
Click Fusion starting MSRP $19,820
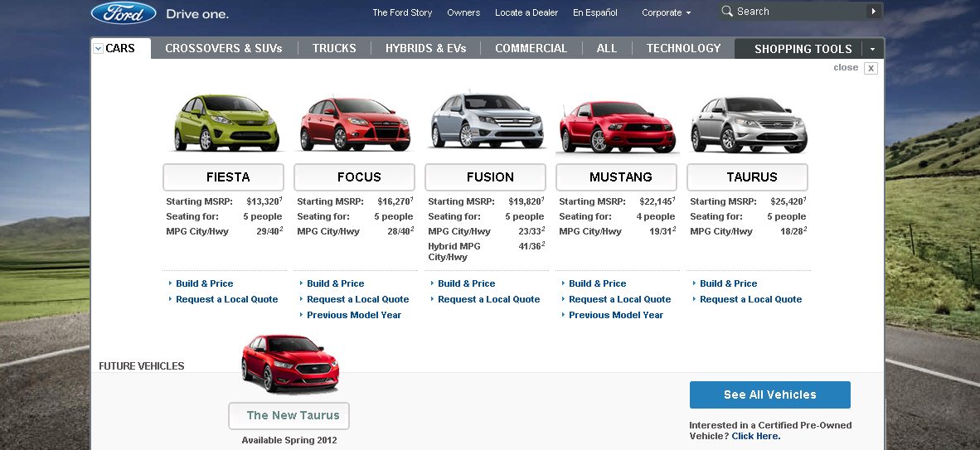526,201
